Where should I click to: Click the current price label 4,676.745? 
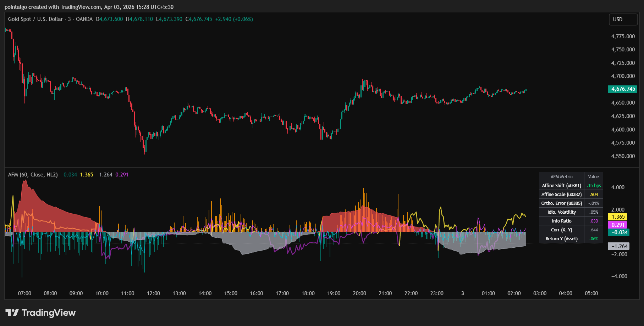tap(622, 89)
